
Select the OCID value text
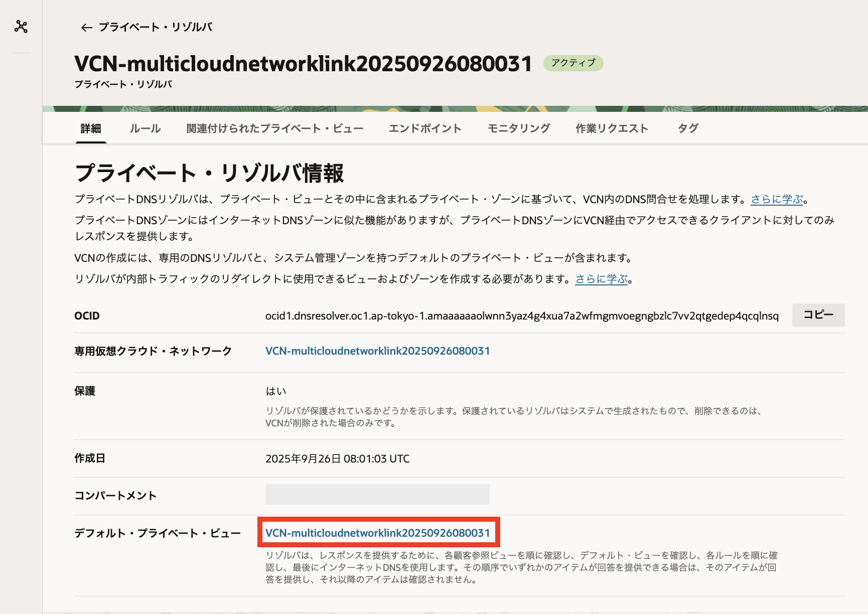coord(522,316)
